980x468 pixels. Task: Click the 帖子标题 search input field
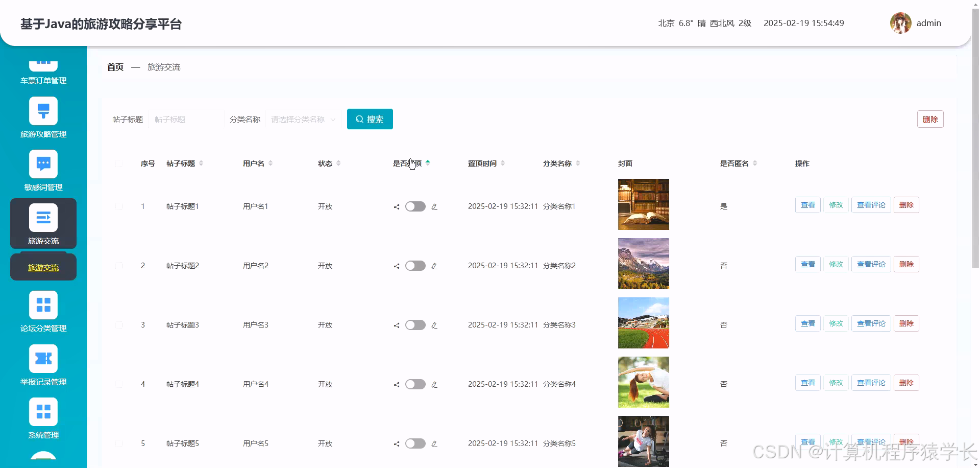(186, 119)
